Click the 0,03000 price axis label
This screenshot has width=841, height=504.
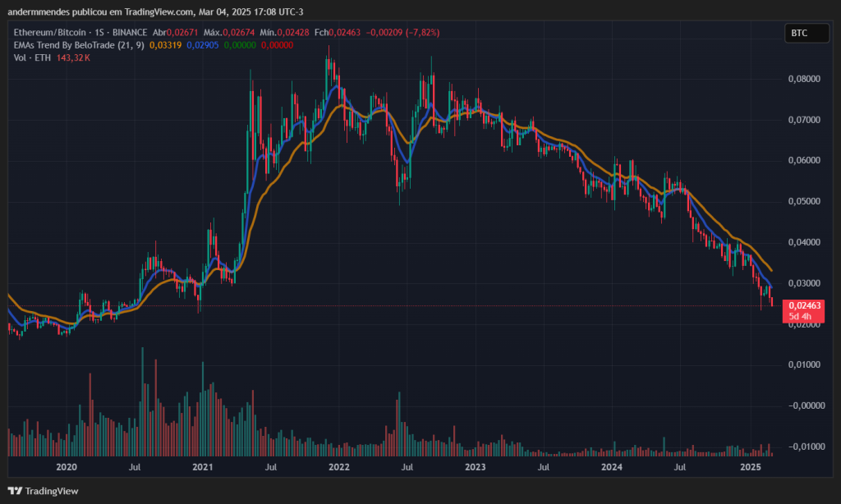coord(804,283)
